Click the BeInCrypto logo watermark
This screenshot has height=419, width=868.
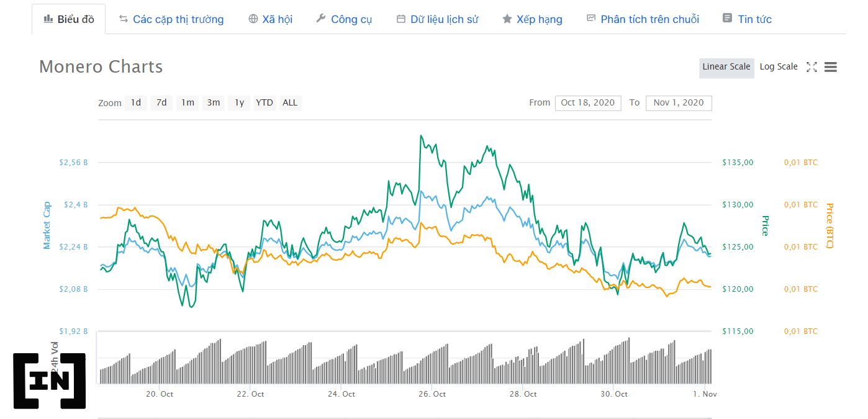(x=50, y=381)
